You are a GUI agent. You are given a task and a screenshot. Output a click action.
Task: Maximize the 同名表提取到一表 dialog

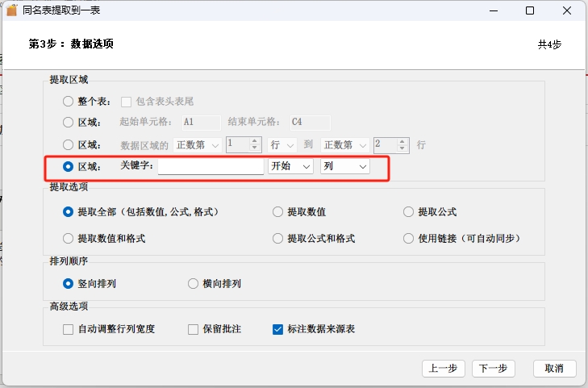[530, 10]
